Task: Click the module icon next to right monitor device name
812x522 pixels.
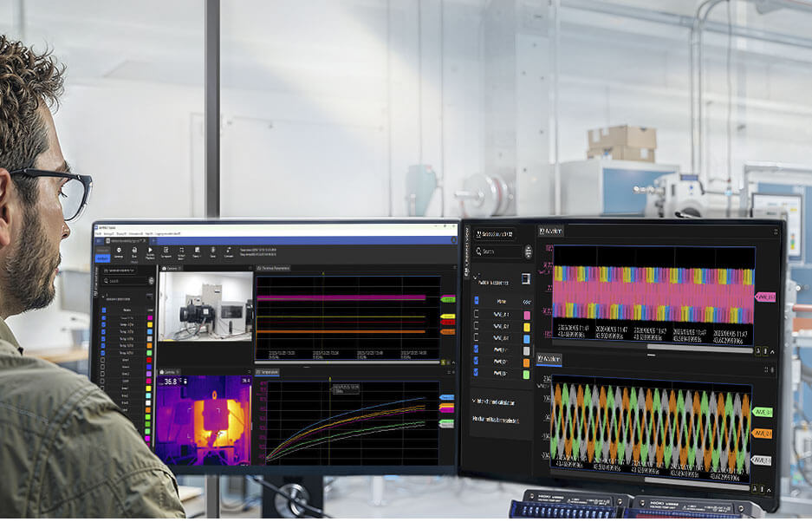Action: coord(526,279)
